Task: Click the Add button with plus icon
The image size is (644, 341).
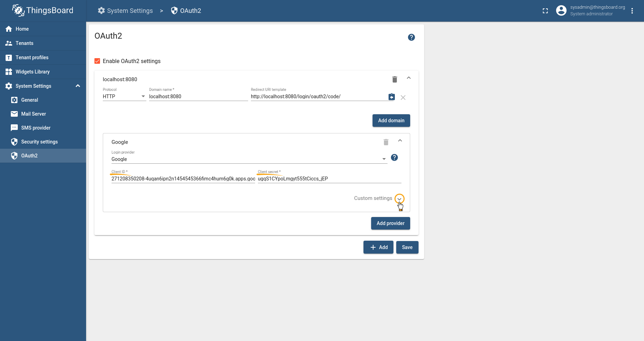Action: pyautogui.click(x=378, y=247)
